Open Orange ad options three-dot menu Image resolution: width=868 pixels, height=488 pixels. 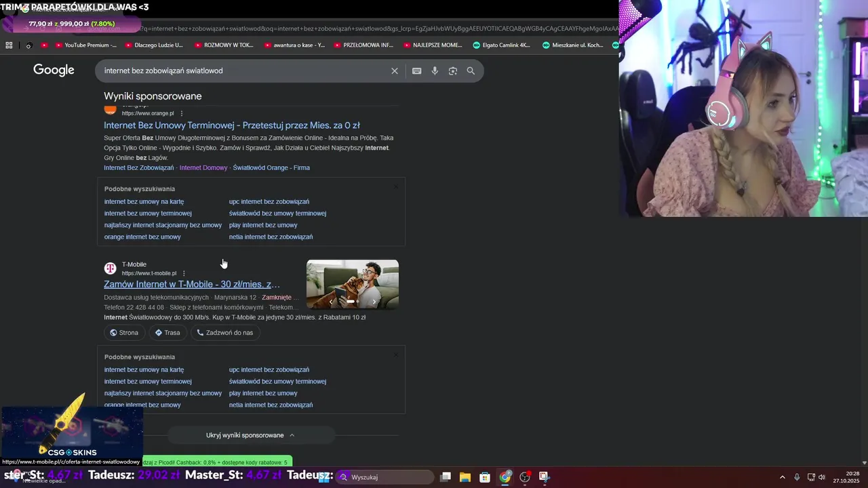tap(182, 113)
